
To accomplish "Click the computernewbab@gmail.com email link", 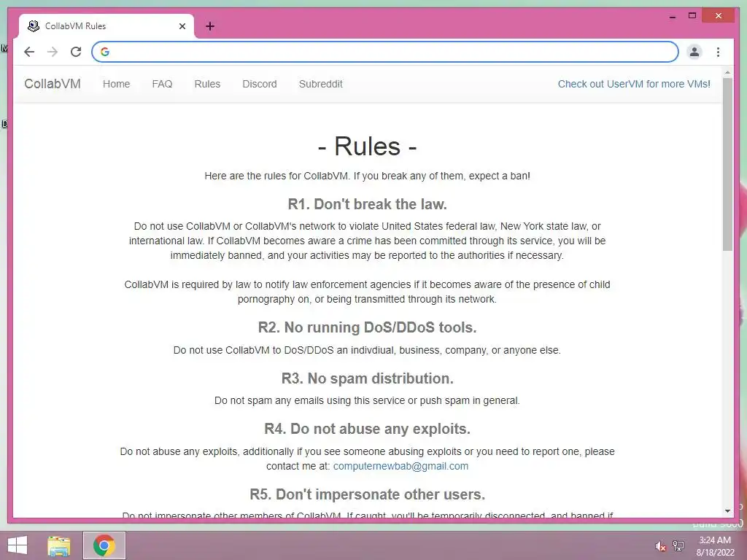I will pyautogui.click(x=400, y=466).
